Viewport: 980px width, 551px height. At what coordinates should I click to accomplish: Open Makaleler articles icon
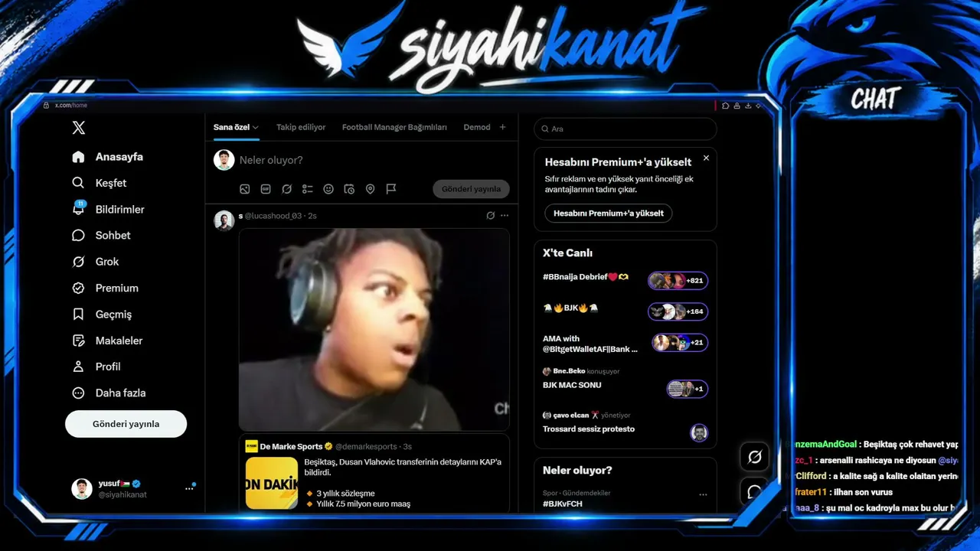78,341
